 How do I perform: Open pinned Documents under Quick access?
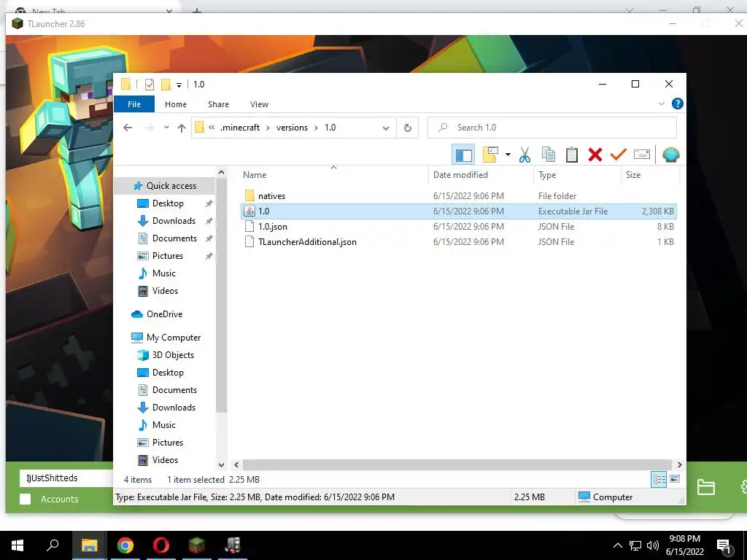click(x=174, y=238)
